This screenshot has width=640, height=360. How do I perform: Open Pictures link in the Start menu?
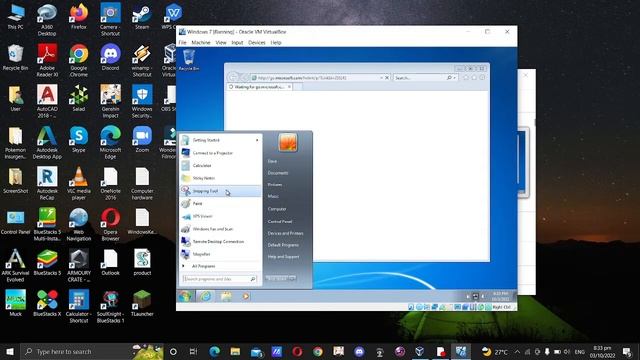[275, 184]
